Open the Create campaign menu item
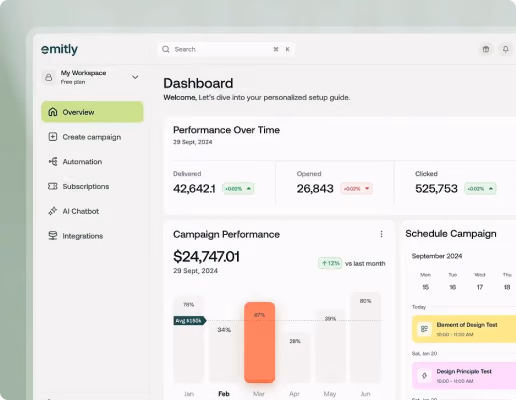The image size is (516, 400). (92, 137)
